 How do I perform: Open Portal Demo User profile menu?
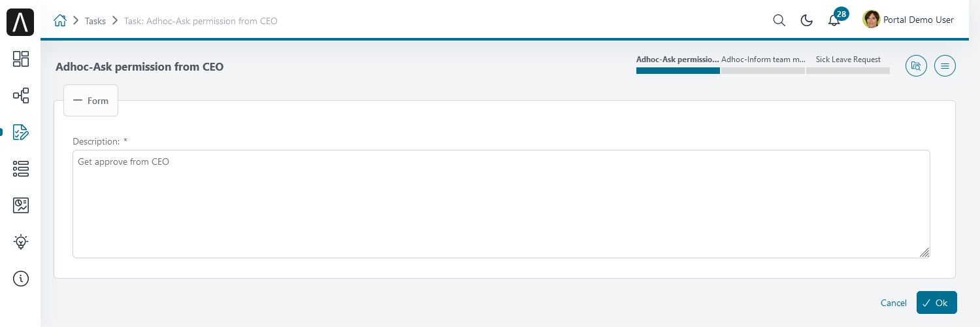tap(908, 20)
